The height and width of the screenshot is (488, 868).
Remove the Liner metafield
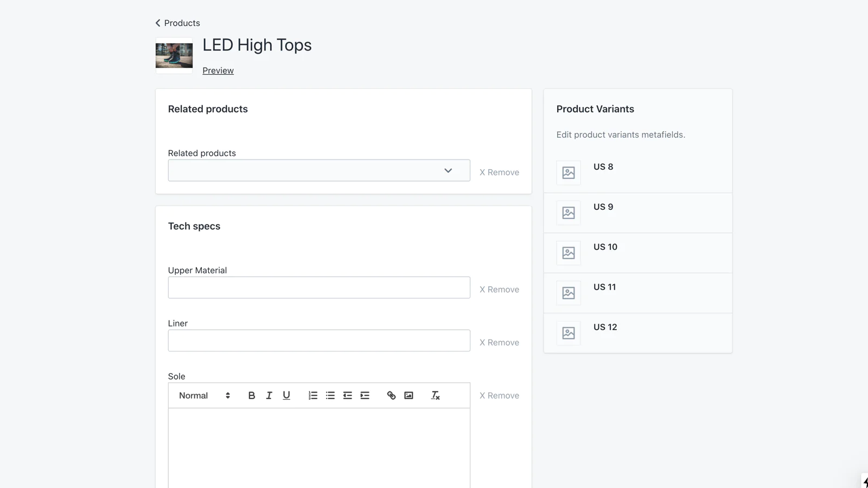point(499,343)
